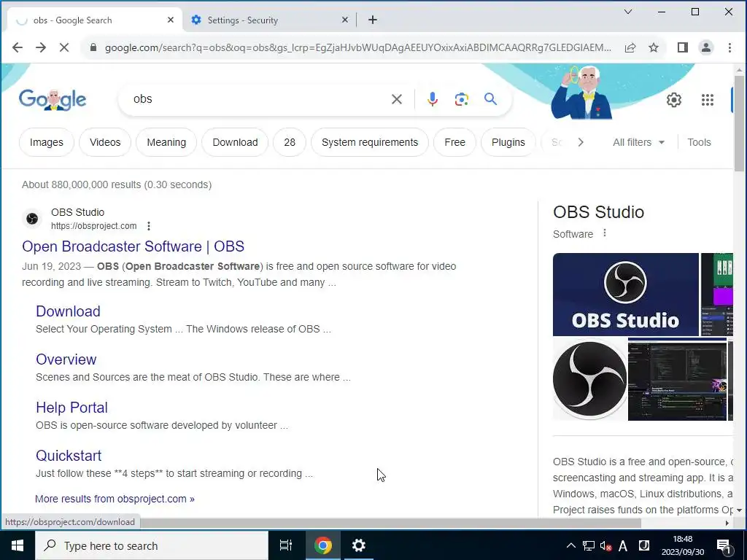Open Task View on the taskbar
The height and width of the screenshot is (560, 747).
click(x=286, y=545)
